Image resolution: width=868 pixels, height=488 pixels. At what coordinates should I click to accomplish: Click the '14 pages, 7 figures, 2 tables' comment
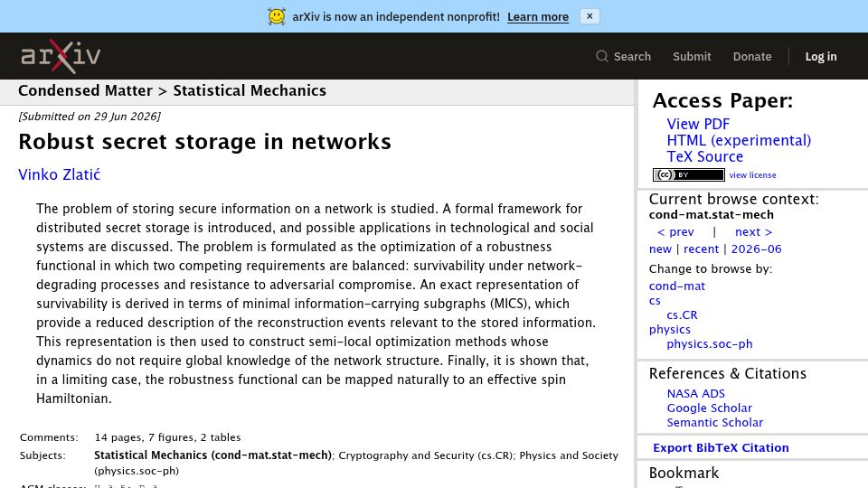click(x=168, y=437)
